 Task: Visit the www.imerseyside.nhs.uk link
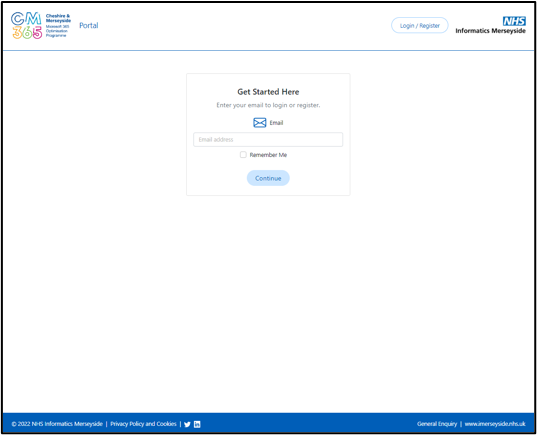click(495, 424)
